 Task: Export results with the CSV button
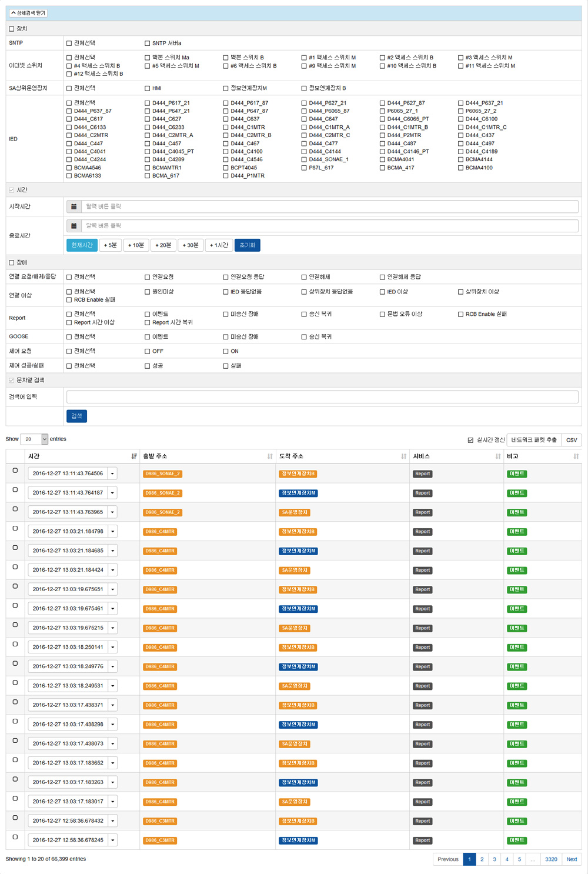click(x=572, y=440)
